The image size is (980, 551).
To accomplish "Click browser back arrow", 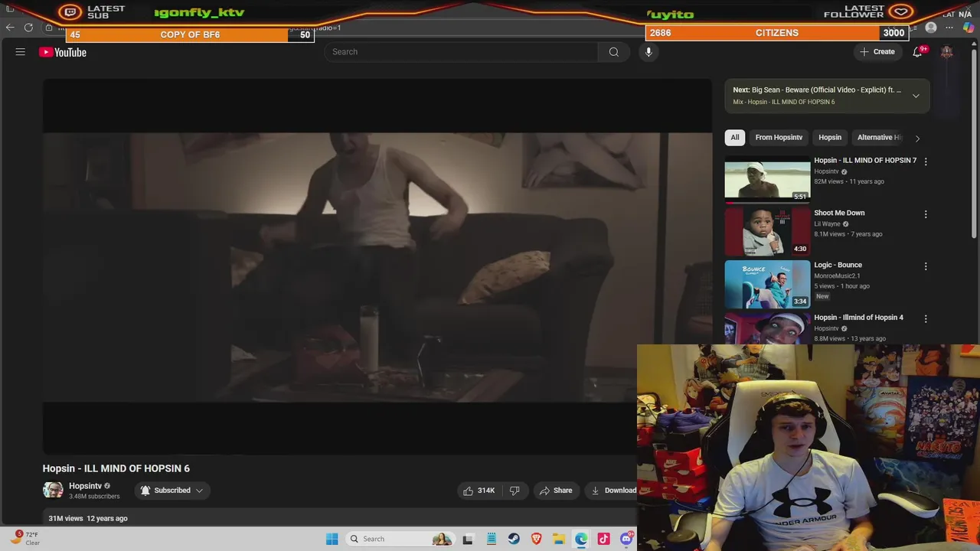I will pyautogui.click(x=10, y=28).
